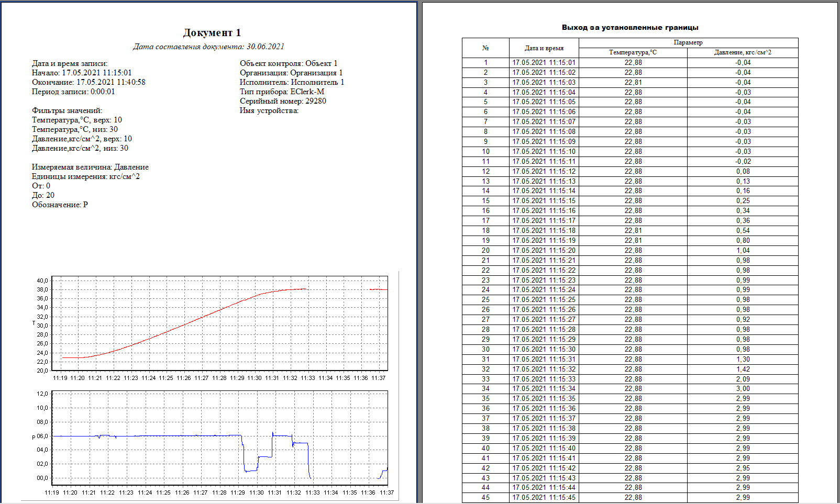Screen dimensions: 840x504
Task: Click the "№" column header cell
Action: click(485, 48)
